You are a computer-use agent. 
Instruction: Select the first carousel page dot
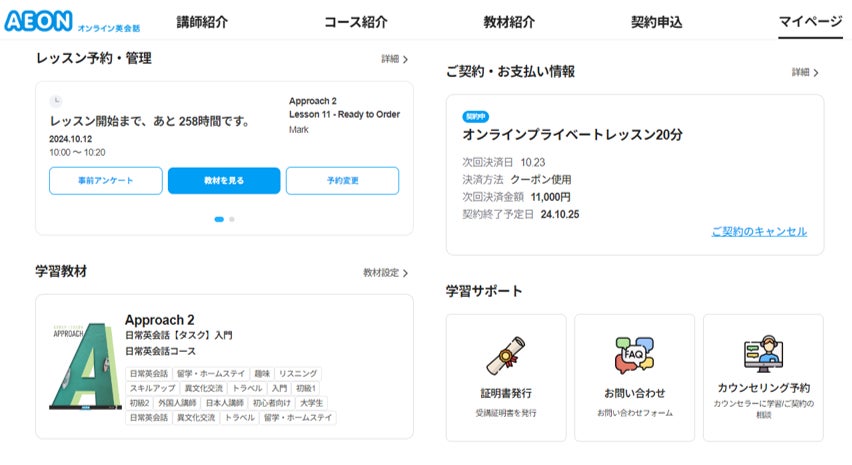click(219, 219)
